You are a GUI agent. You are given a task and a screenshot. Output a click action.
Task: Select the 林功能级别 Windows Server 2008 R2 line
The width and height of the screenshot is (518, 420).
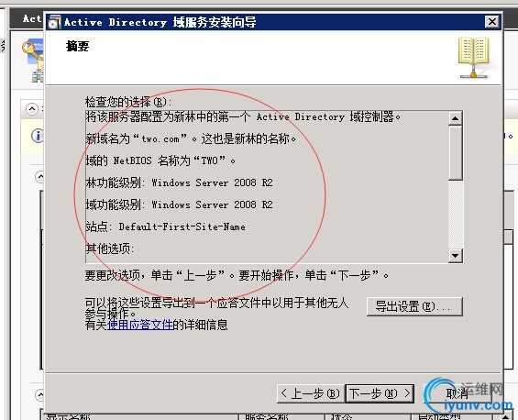[179, 182]
